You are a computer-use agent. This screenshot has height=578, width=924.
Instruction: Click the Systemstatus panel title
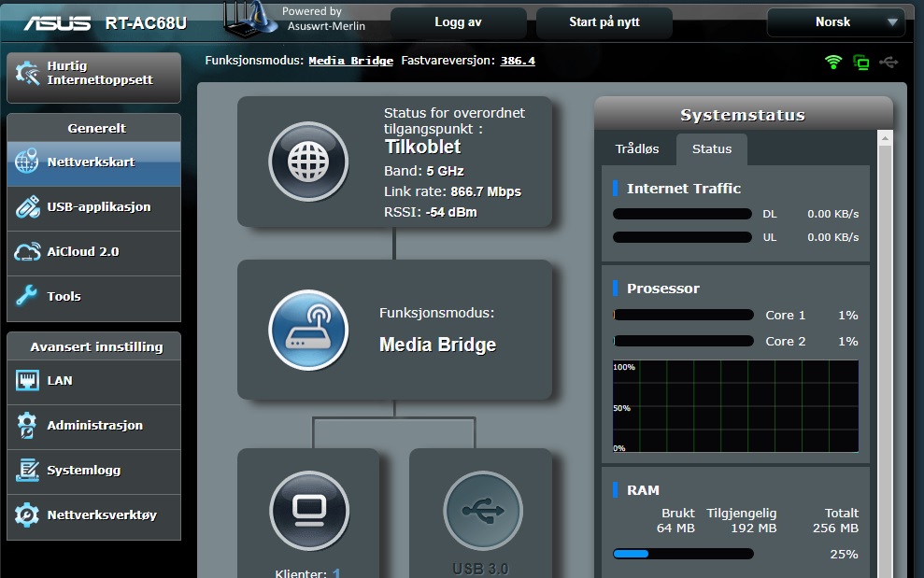(743, 115)
